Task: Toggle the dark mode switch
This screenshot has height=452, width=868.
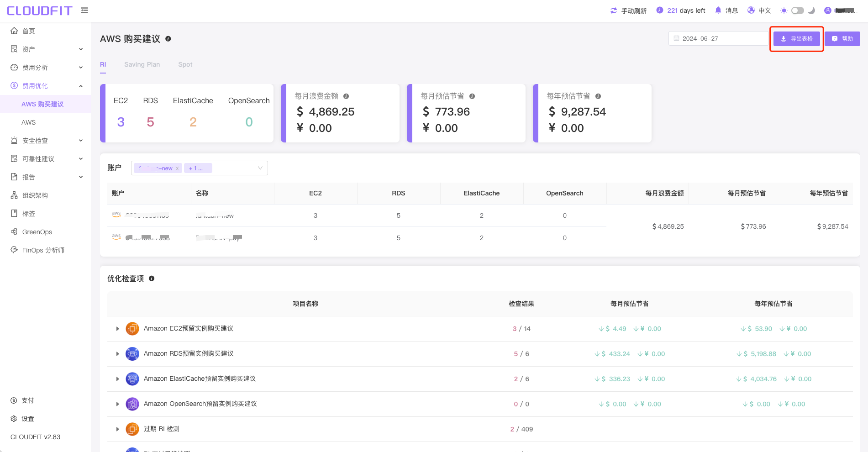Action: pyautogui.click(x=798, y=11)
